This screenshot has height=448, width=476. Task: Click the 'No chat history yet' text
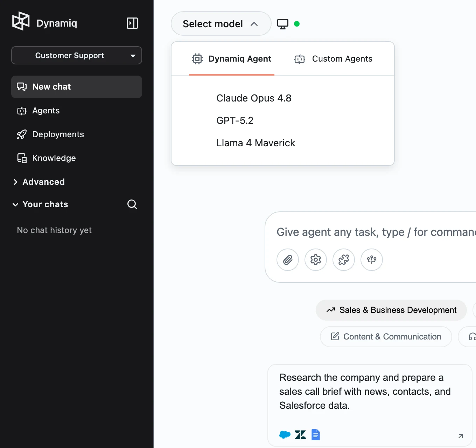(x=54, y=230)
